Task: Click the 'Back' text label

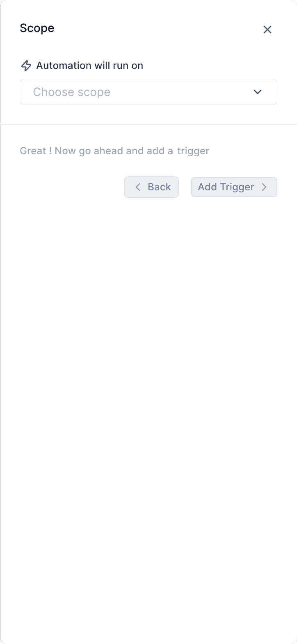Action: 159,187
